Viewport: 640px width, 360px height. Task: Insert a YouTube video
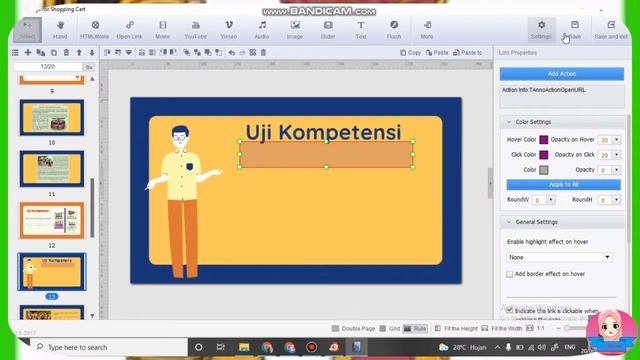(x=196, y=30)
